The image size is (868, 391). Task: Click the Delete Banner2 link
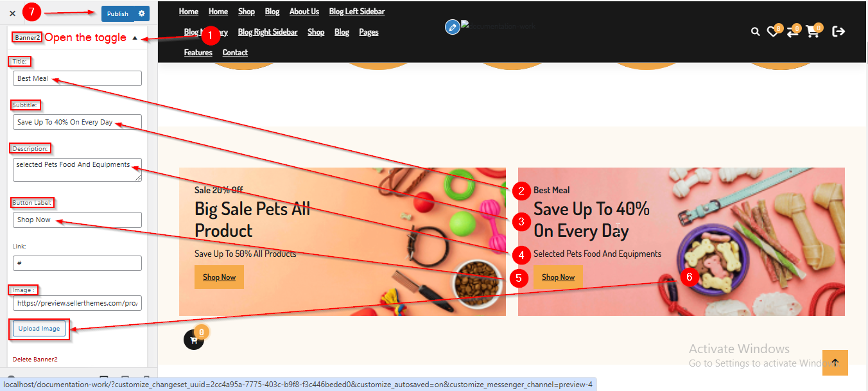click(x=35, y=360)
